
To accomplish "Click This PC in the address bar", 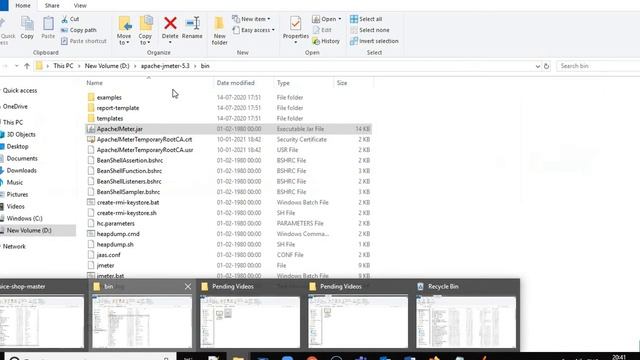I will [63, 66].
